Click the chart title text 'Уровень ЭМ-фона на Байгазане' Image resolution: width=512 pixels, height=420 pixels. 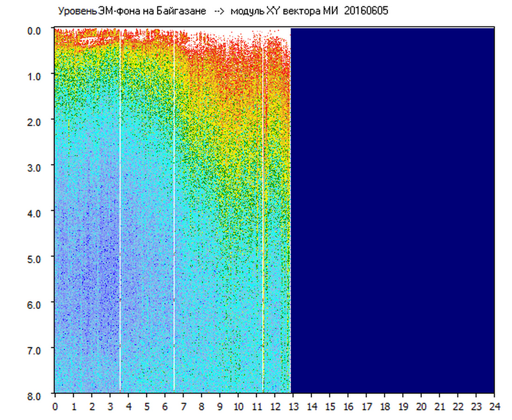(132, 11)
